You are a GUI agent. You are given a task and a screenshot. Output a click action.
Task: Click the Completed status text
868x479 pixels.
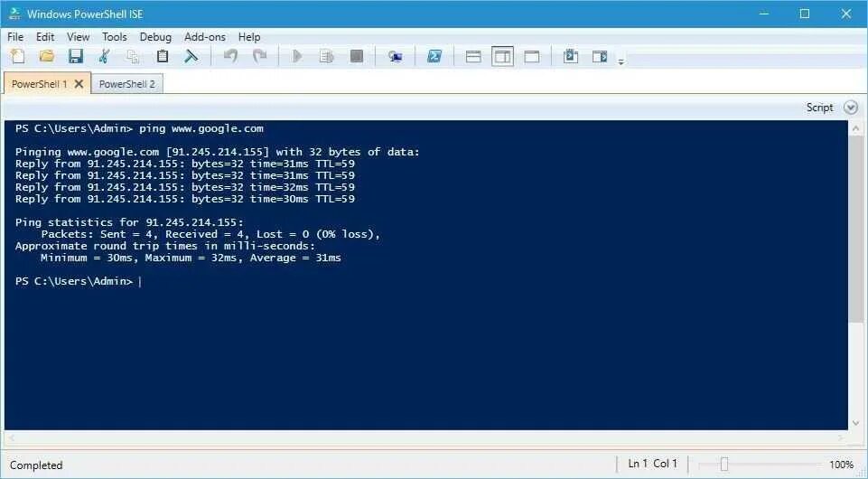[x=36, y=465]
